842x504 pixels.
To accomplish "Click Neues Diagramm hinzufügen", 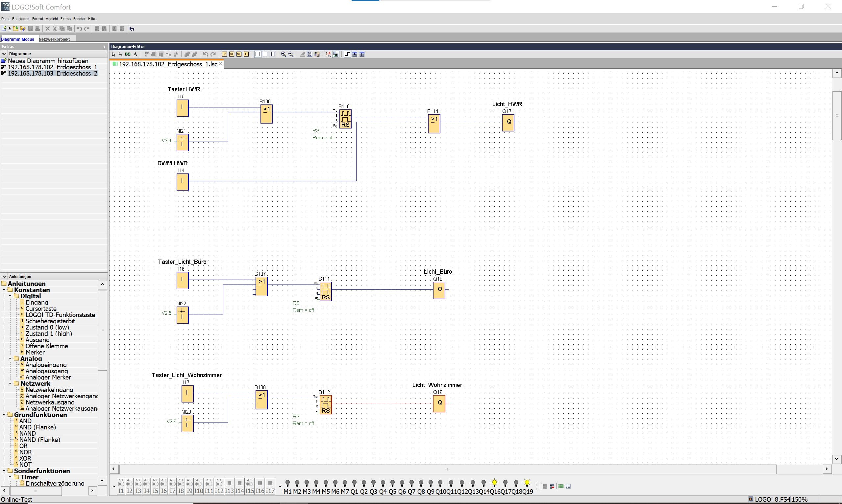I will coord(48,61).
